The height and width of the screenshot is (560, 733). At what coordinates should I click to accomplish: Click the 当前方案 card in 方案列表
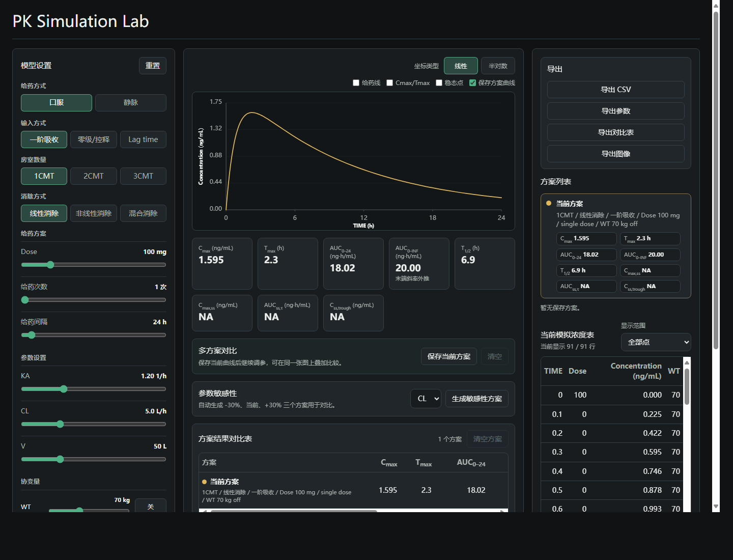pos(616,246)
